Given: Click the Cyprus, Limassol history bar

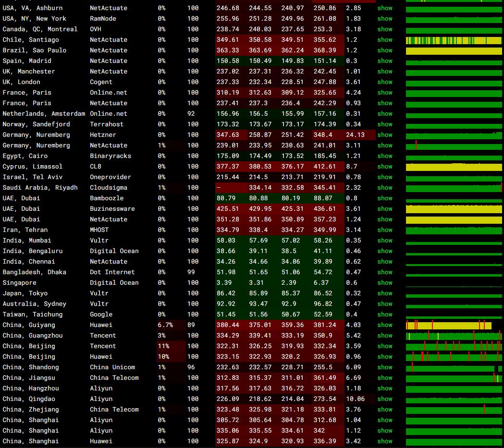Looking at the screenshot, I should point(454,167).
